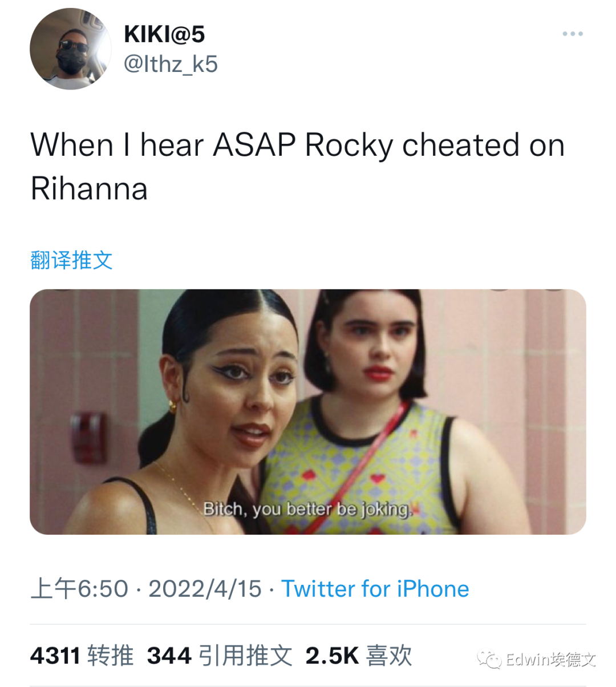Click the 2022/4/15 date

tap(205, 589)
